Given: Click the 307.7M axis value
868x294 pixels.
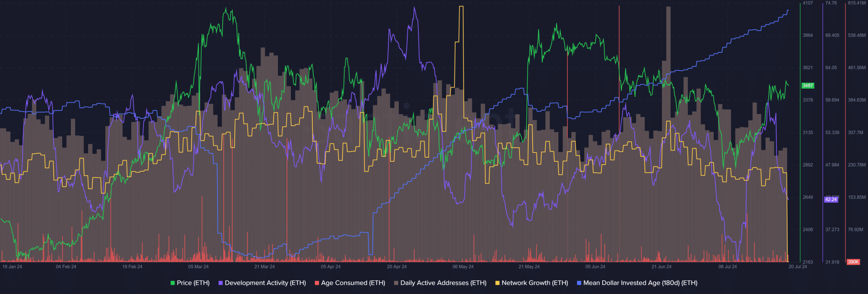Looking at the screenshot, I should click(x=856, y=132).
